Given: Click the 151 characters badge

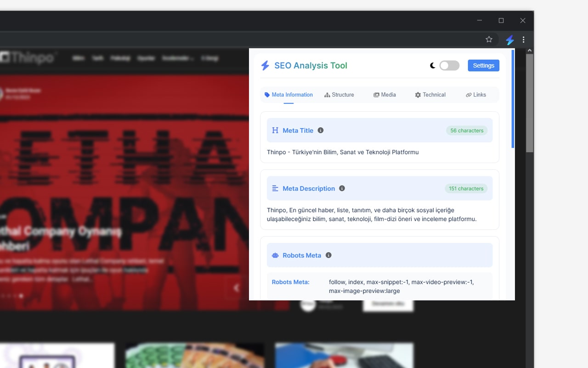Looking at the screenshot, I should click(x=466, y=189).
